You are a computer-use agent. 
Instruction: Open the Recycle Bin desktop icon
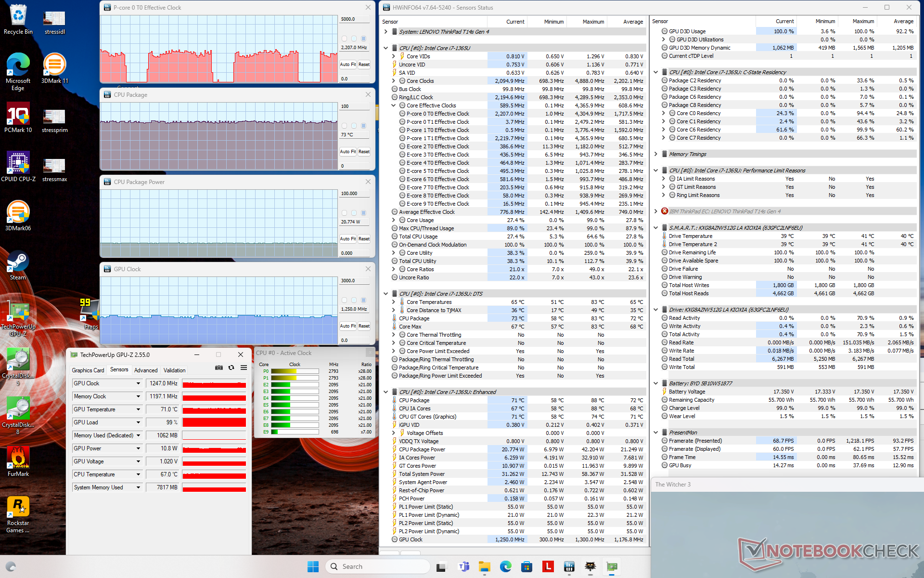pos(18,19)
